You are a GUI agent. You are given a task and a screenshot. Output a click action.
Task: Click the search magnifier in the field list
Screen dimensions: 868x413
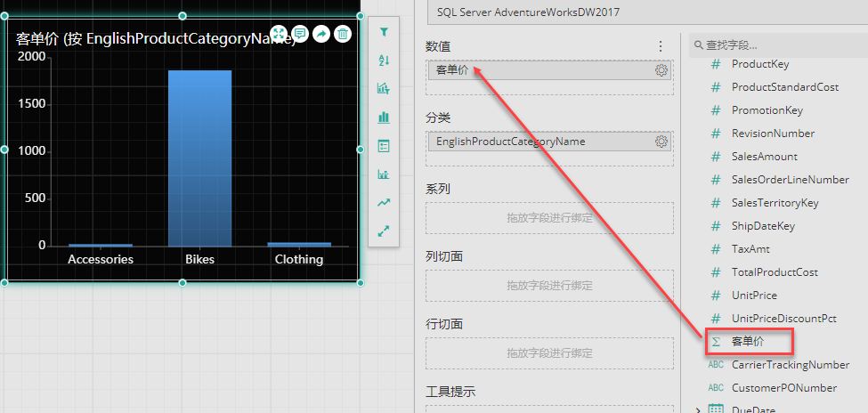[x=699, y=45]
